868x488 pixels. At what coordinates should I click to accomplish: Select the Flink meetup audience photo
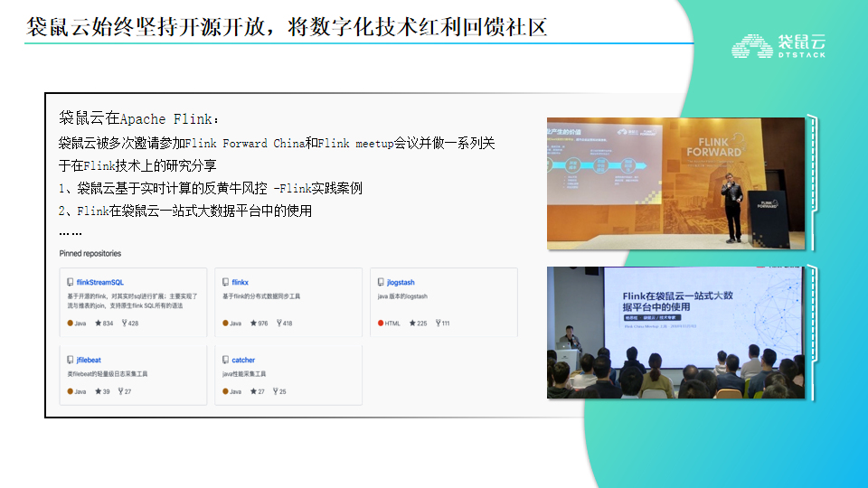pos(676,333)
